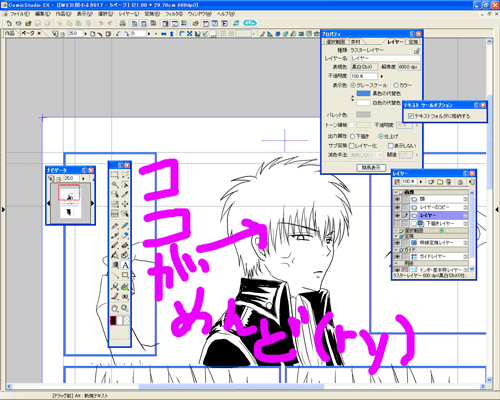Collapse the 定規 layer group

point(396,236)
